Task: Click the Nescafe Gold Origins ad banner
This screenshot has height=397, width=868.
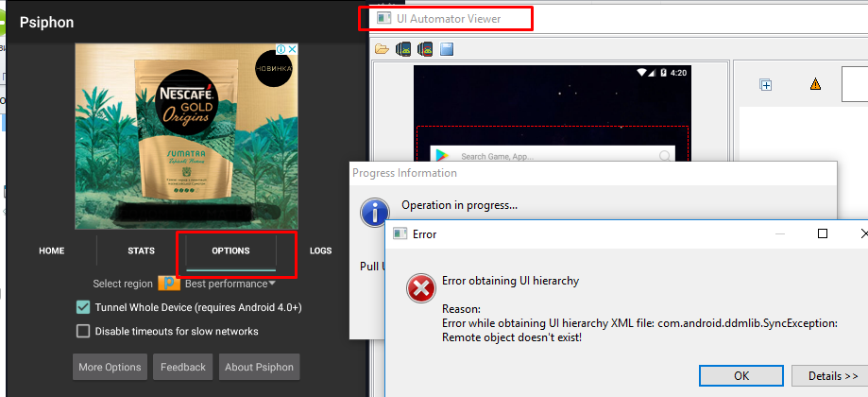Action: click(x=187, y=137)
